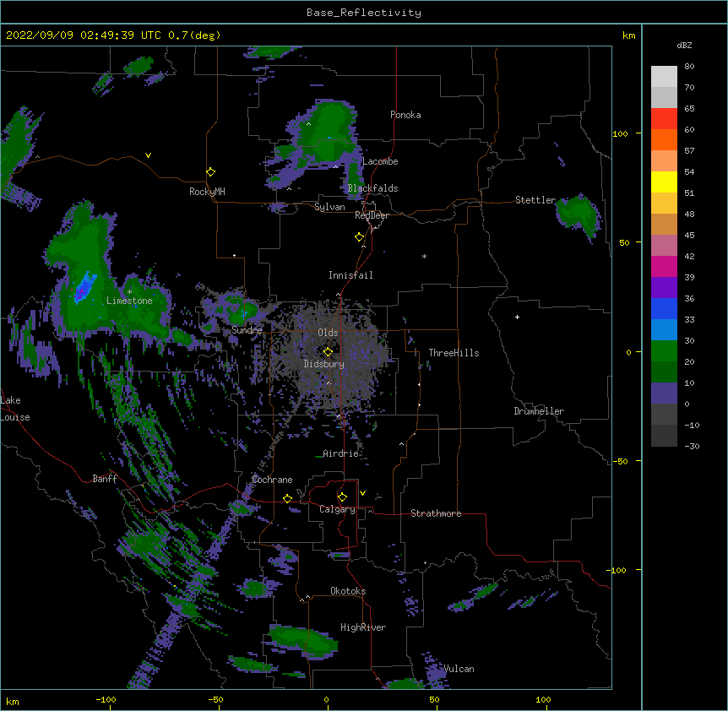The image size is (728, 711).
Task: Select the slate purple 0-10 dBZ swatch
Action: coord(664,393)
